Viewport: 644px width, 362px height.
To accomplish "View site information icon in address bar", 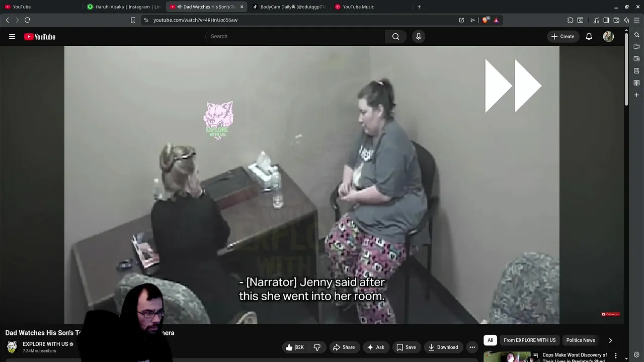I will click(146, 20).
